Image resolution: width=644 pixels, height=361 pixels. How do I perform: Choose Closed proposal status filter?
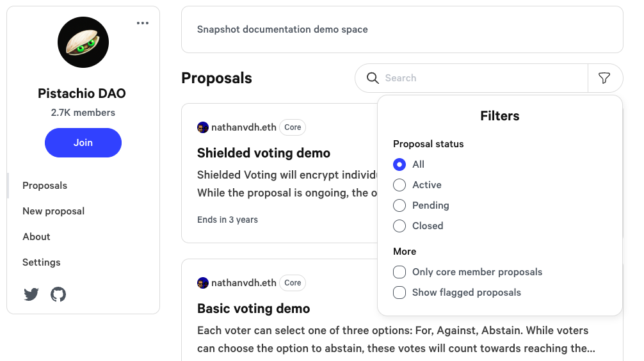tap(399, 226)
